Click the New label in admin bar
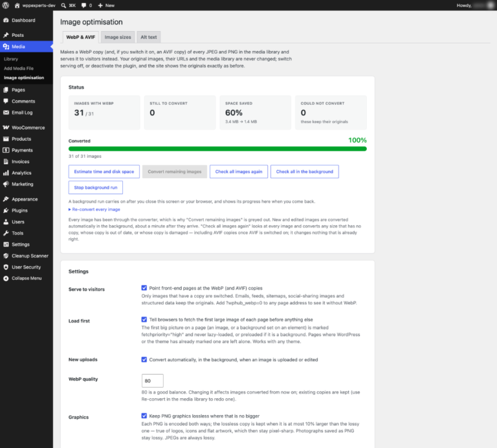The image size is (497, 448). [110, 5]
